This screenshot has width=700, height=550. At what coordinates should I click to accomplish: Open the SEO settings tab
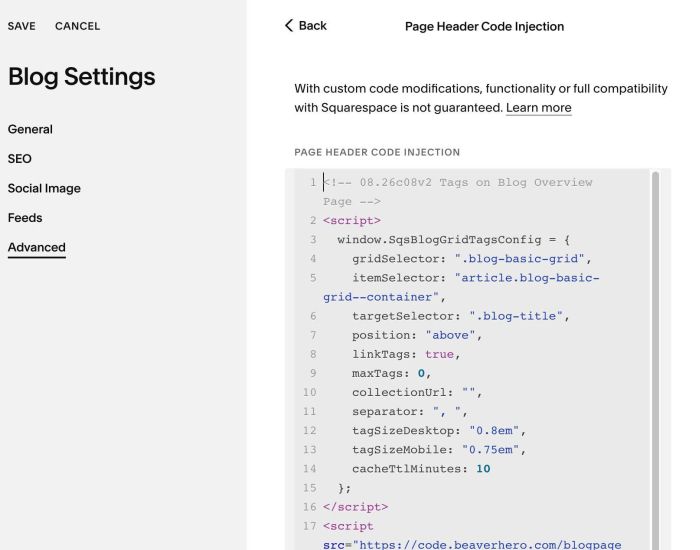(x=20, y=159)
